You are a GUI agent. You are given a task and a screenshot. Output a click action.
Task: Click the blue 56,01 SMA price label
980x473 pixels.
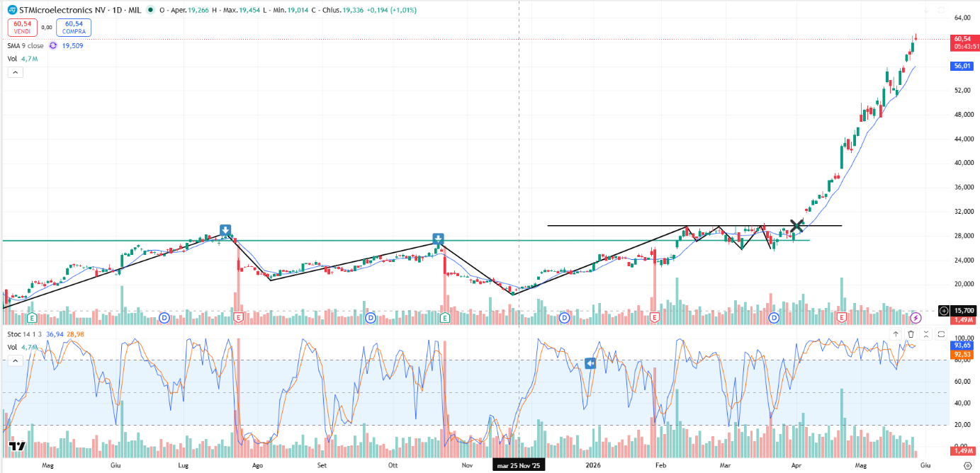pos(962,65)
